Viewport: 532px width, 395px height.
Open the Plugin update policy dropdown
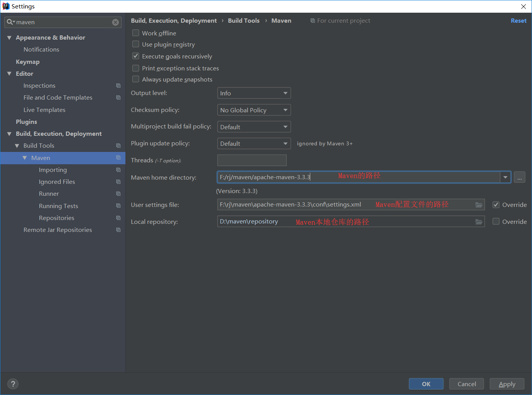[x=254, y=143]
